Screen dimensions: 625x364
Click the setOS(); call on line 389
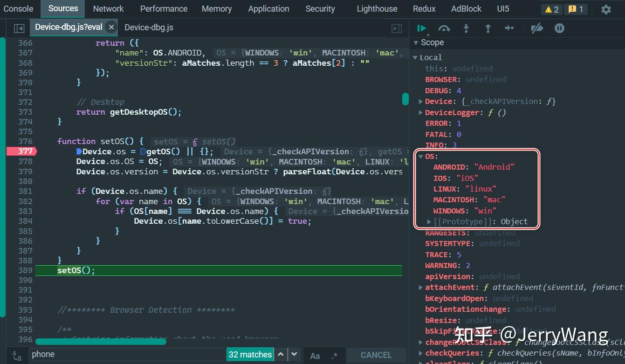tap(76, 270)
